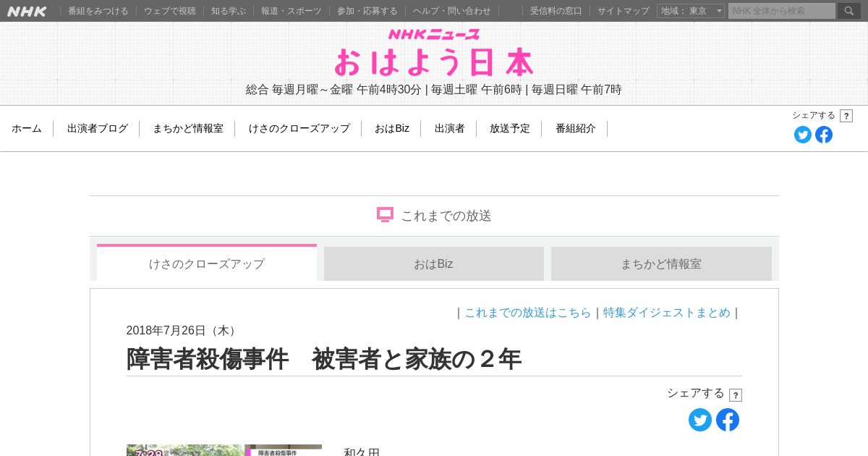Share the article on Twitter

coord(700,420)
